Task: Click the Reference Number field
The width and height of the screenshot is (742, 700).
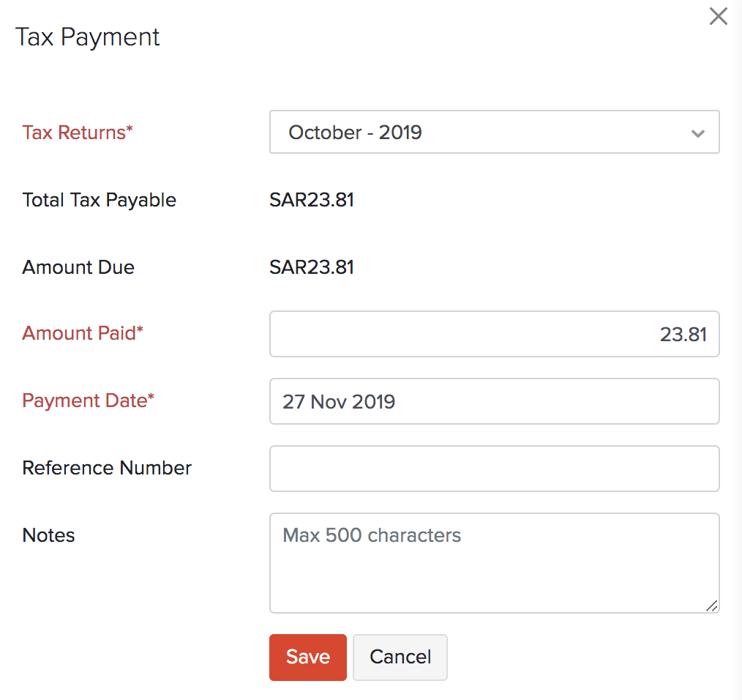Action: click(494, 469)
